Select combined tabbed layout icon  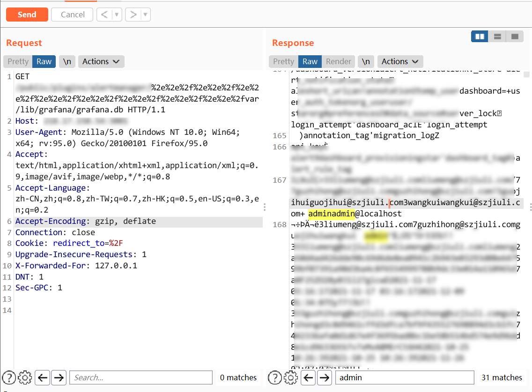tap(515, 37)
